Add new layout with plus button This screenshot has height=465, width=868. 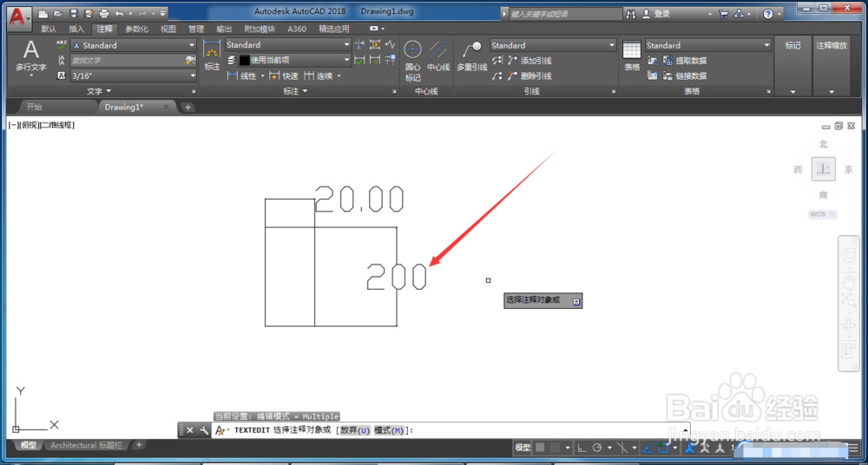tap(140, 444)
